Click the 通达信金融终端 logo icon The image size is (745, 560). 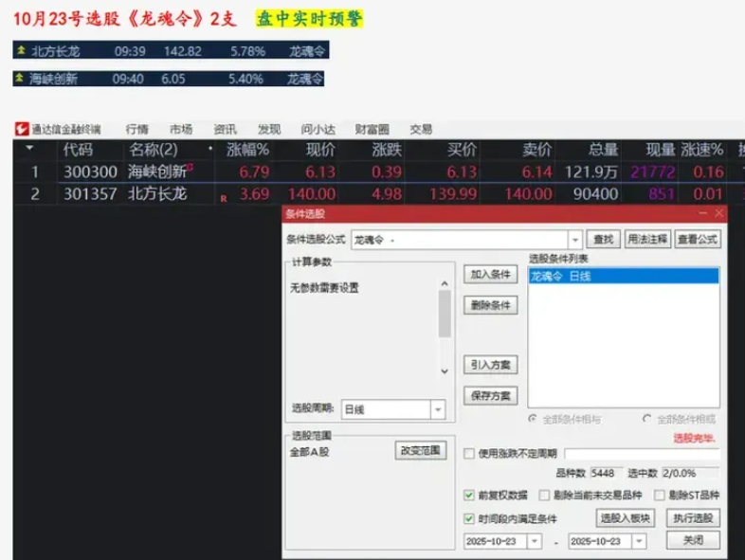coord(21,130)
